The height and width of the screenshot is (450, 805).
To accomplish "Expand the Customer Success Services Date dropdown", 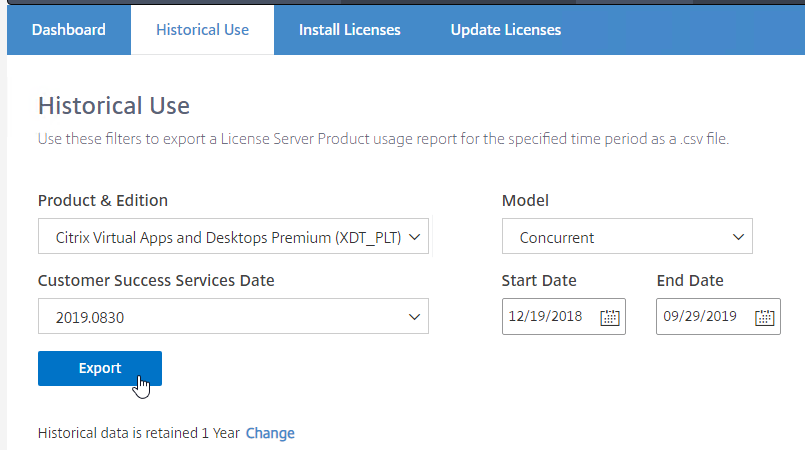I will (x=233, y=316).
